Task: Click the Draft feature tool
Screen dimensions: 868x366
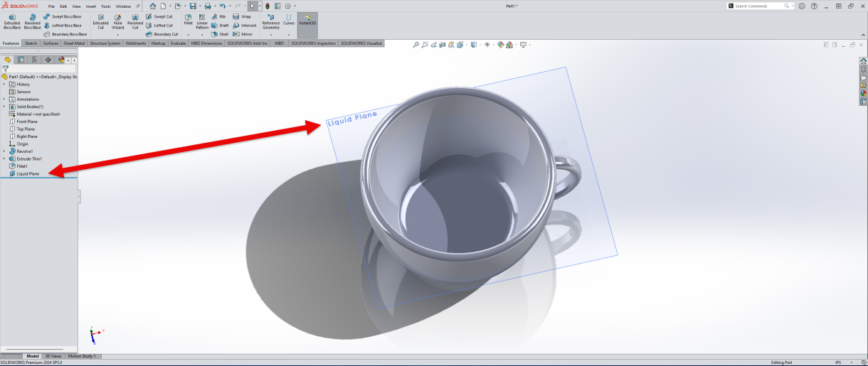Action: [x=220, y=25]
